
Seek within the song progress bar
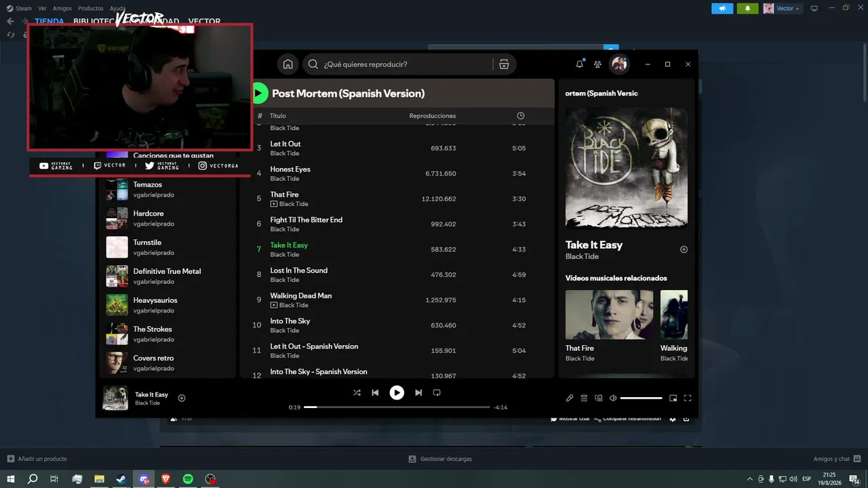397,407
